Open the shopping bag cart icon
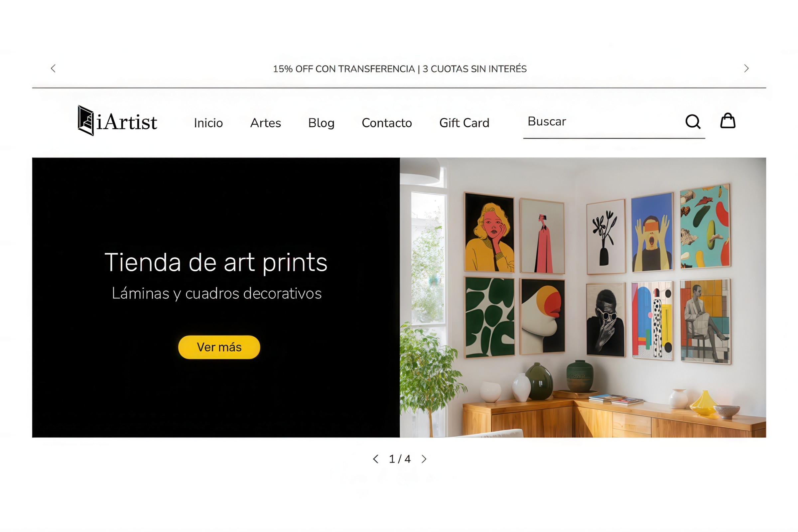798x532 pixels. coord(728,121)
